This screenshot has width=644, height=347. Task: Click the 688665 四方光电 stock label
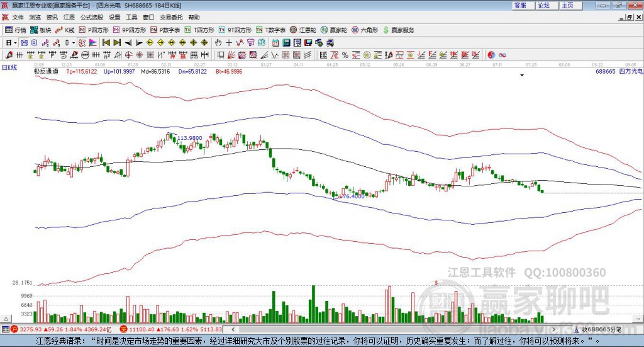pos(619,71)
